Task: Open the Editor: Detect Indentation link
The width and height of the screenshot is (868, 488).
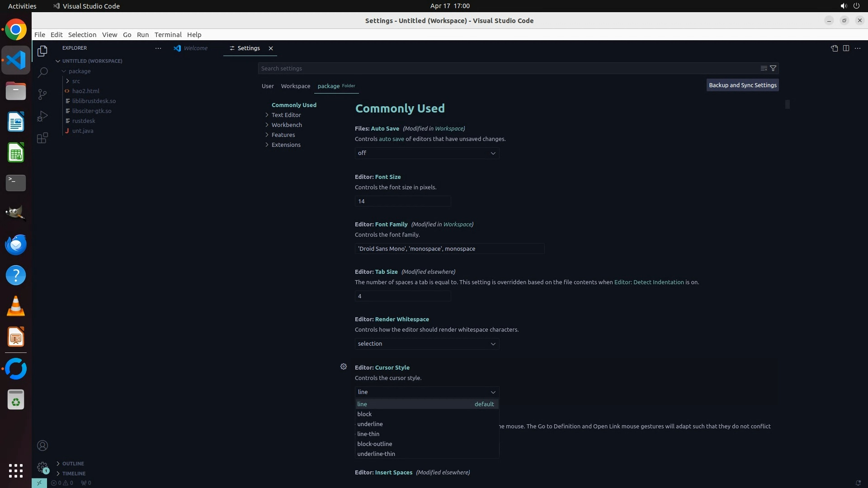Action: 649,282
